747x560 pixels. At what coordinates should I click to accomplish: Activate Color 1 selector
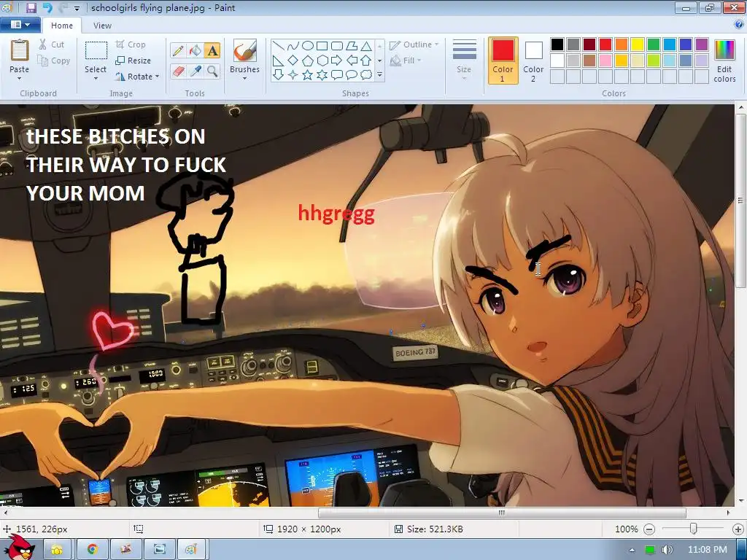click(503, 61)
